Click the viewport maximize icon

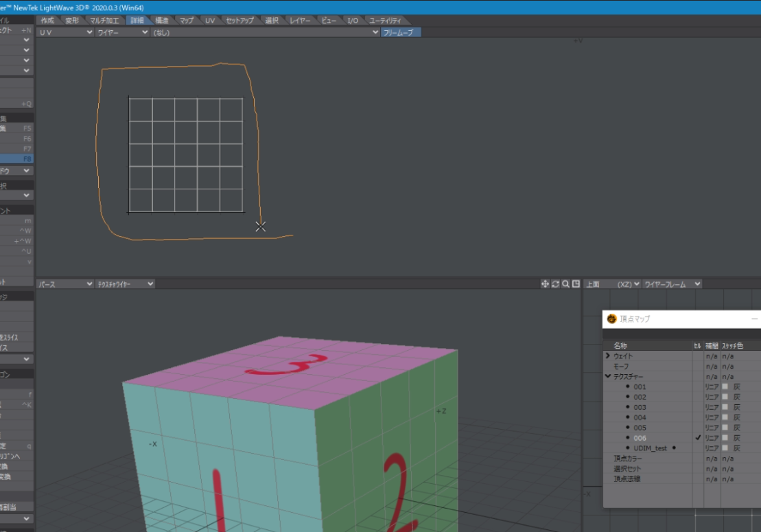(576, 284)
